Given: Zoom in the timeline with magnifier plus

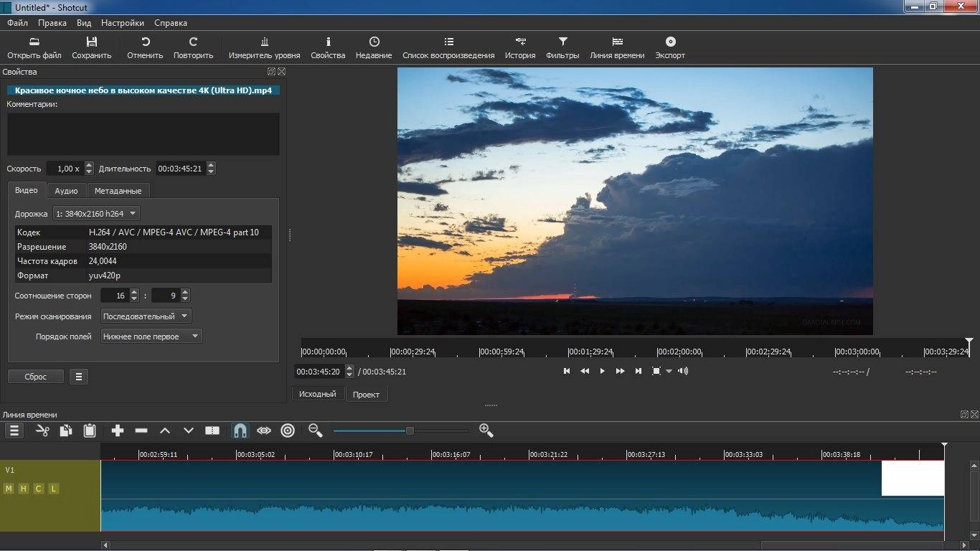Looking at the screenshot, I should [x=486, y=430].
